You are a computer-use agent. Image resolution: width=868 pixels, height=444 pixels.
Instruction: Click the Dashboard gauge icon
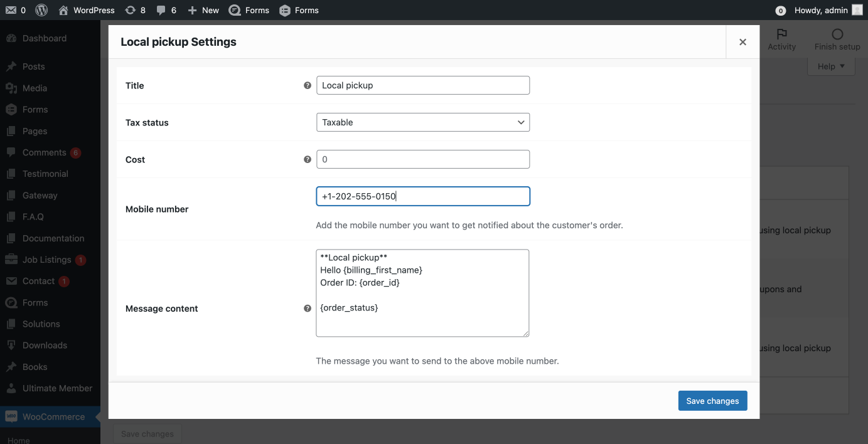click(11, 38)
